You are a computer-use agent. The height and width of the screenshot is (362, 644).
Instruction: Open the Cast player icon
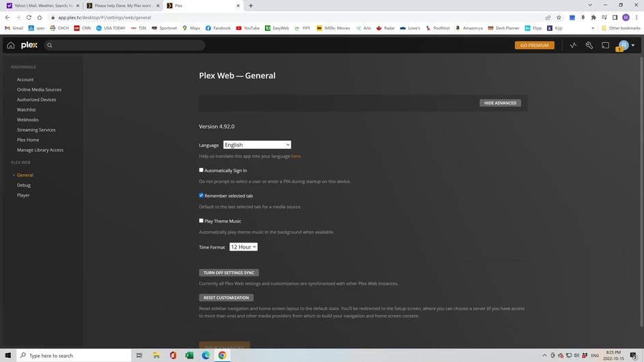[x=605, y=45]
